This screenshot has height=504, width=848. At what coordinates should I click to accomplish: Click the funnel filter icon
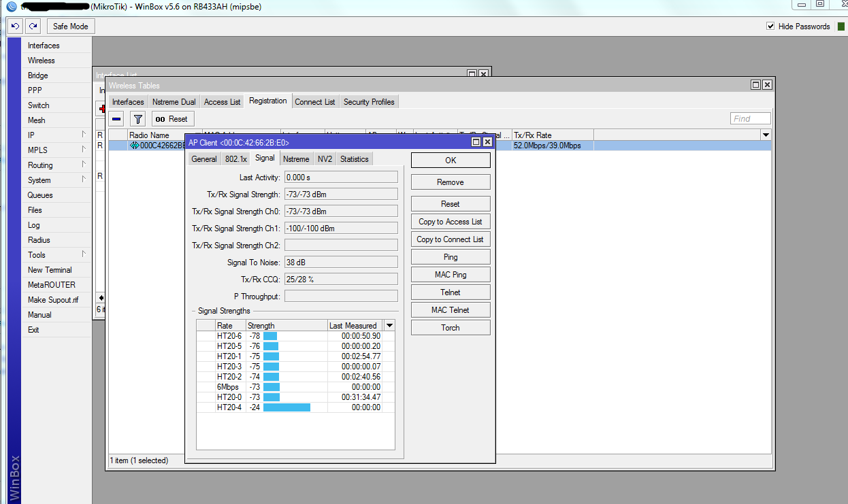pyautogui.click(x=138, y=119)
